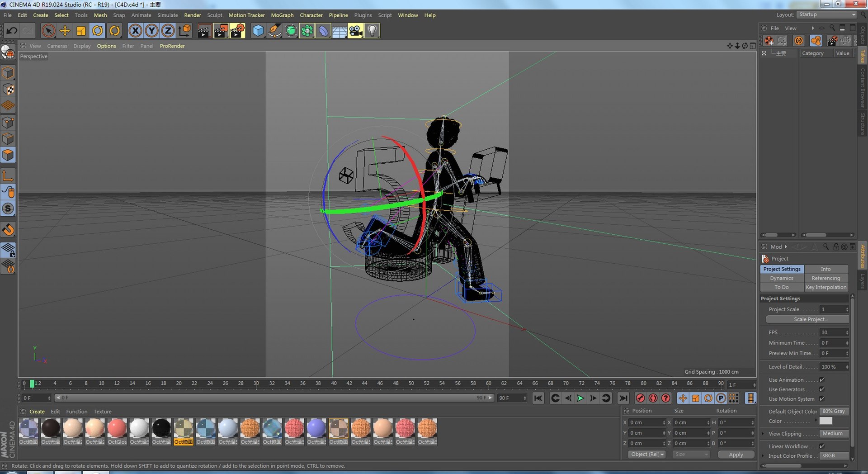The height and width of the screenshot is (474, 868).
Task: Toggle Y axis lock
Action: (151, 31)
